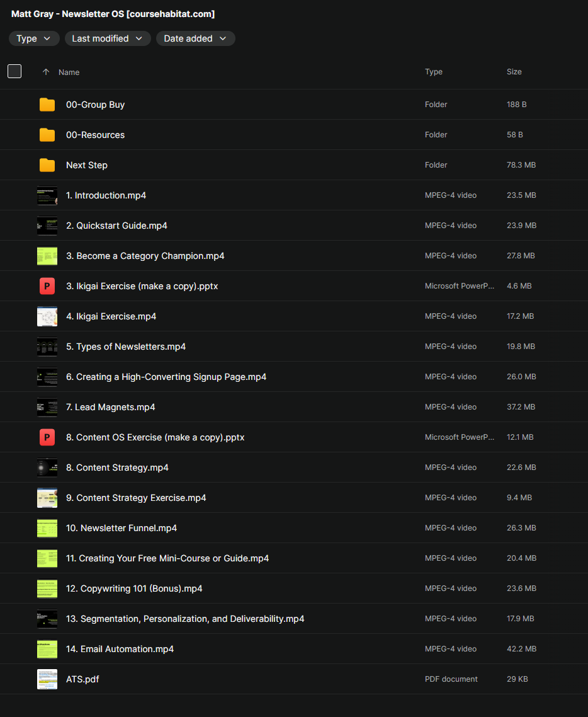Click the 4. Ikigai Exercise.mp4 thumbnail
This screenshot has height=717, width=588.
click(47, 316)
